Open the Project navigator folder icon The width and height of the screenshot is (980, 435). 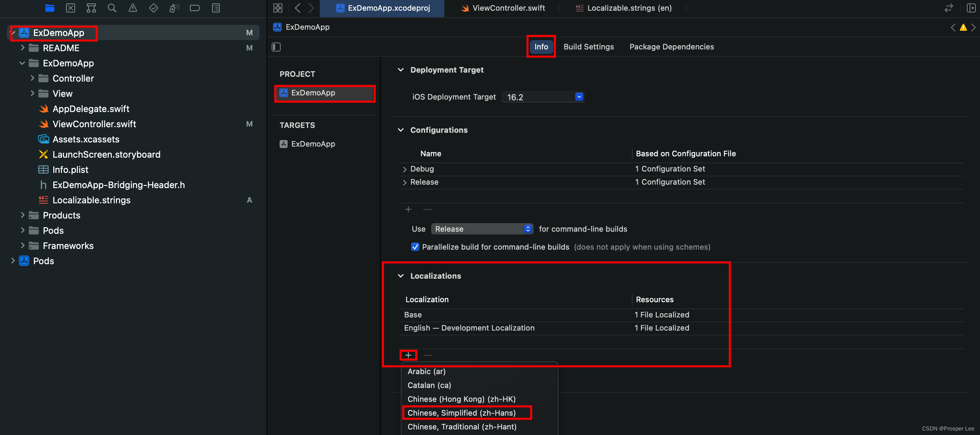49,8
